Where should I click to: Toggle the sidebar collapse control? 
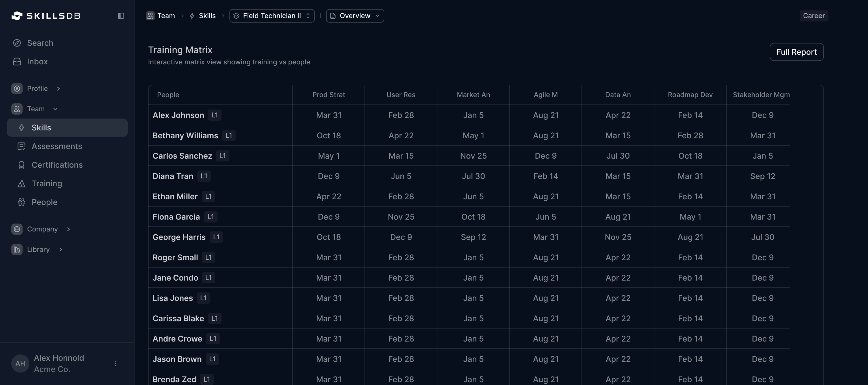[x=121, y=16]
